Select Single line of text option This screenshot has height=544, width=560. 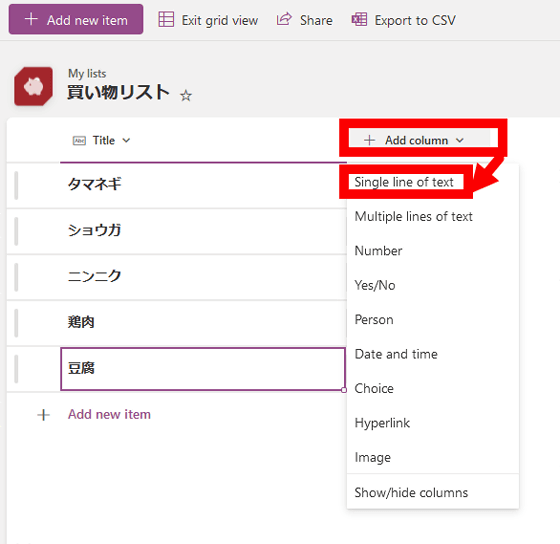coord(404,182)
